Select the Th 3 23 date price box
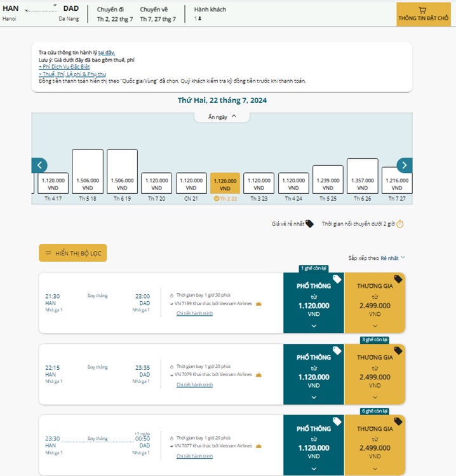Viewport: 456px width, 476px height. coord(258,184)
